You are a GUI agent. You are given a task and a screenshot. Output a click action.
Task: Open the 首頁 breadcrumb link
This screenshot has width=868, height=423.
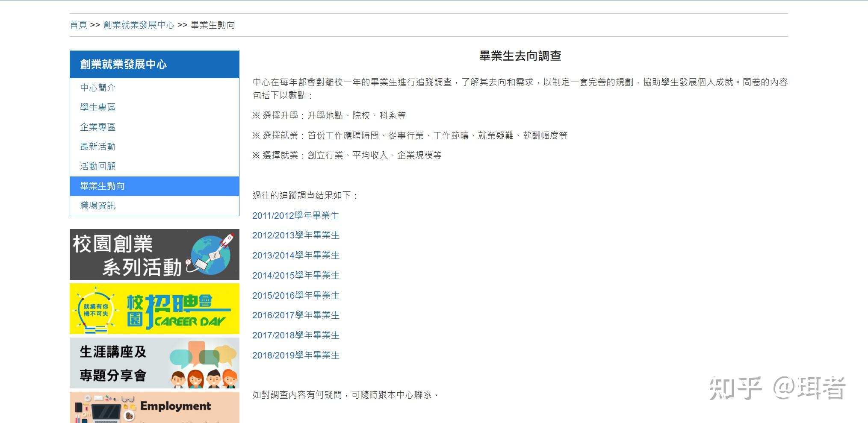click(78, 25)
